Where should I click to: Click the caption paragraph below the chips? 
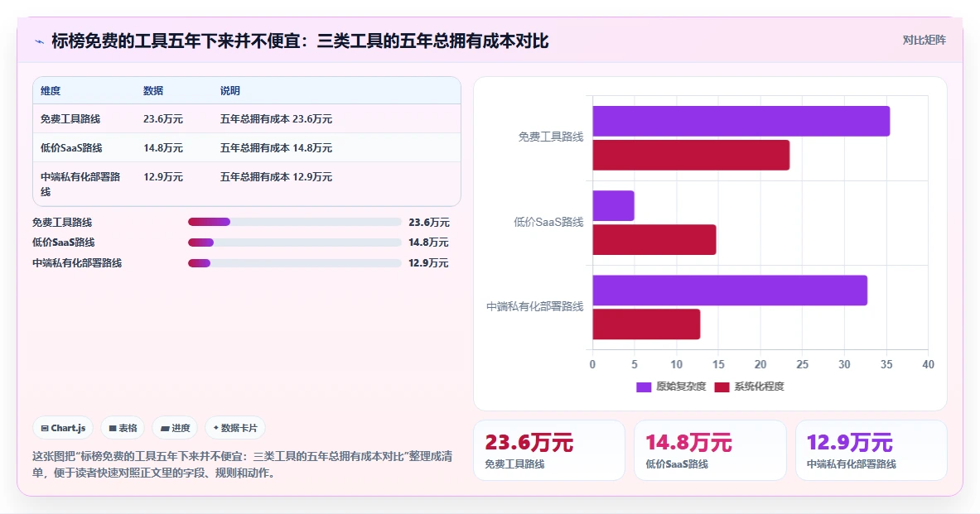click(243, 464)
